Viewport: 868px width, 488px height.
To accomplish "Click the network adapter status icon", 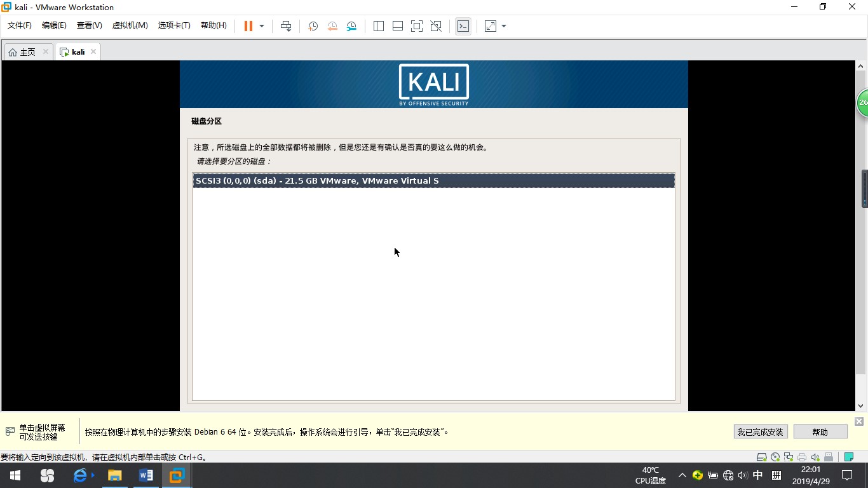I will pyautogui.click(x=789, y=457).
